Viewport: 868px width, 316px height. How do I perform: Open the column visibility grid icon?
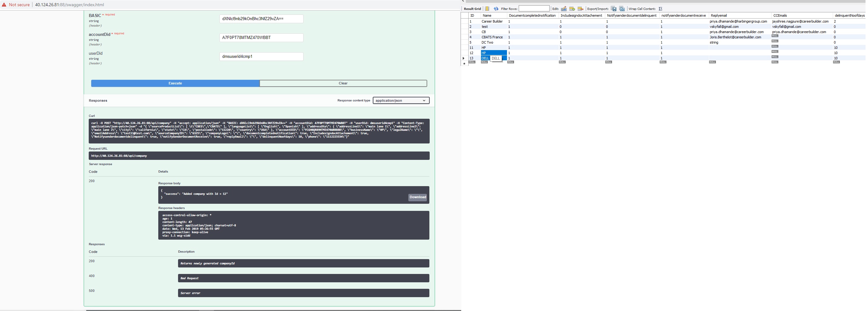[487, 9]
